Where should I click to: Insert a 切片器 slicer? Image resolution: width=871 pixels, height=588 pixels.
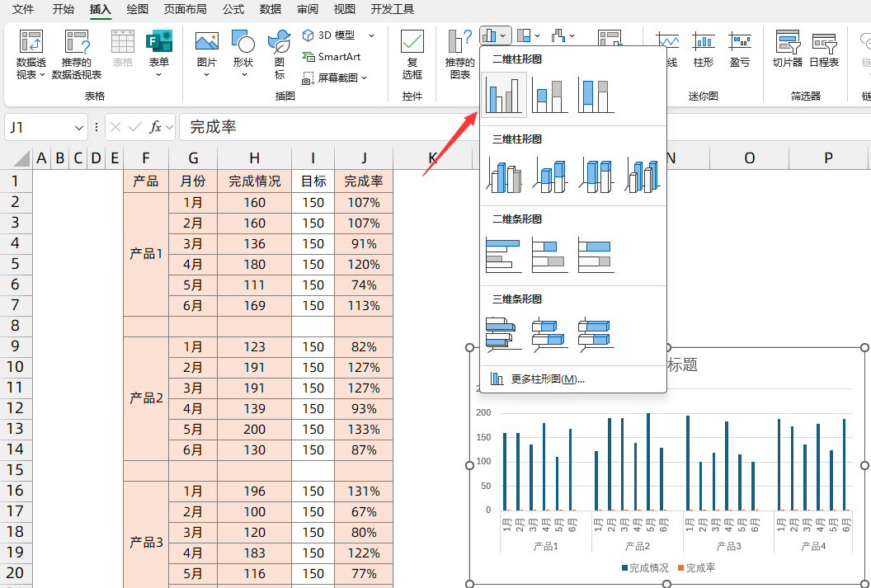tap(788, 50)
